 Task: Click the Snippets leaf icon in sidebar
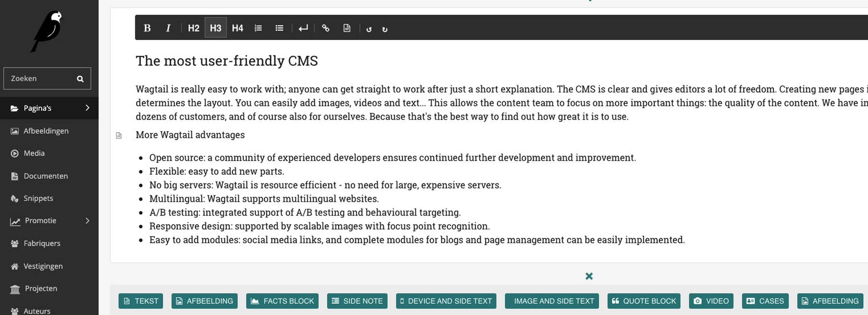(15, 199)
